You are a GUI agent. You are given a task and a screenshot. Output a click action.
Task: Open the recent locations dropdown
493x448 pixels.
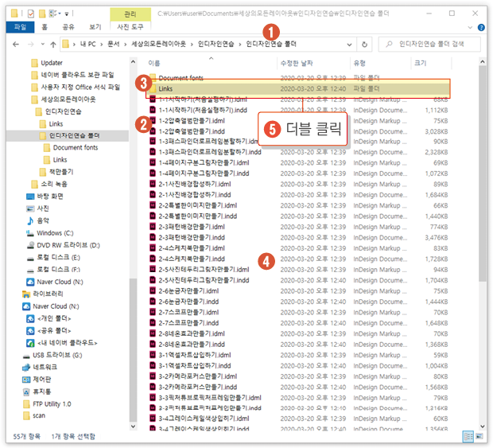(43, 45)
